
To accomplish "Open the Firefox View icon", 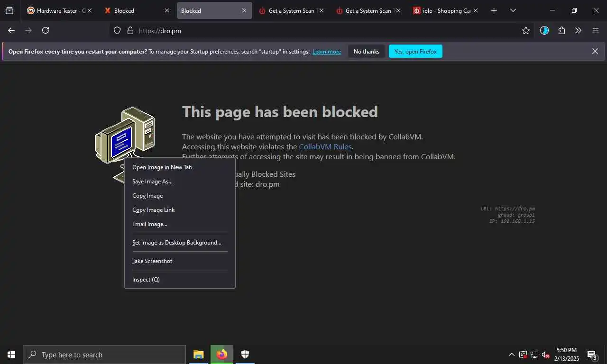I will (x=9, y=10).
